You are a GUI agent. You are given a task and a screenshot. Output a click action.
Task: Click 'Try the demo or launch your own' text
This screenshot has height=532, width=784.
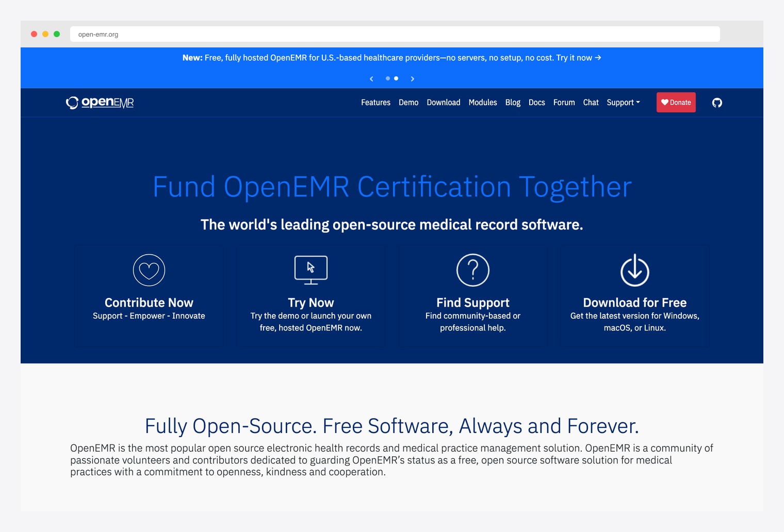pyautogui.click(x=311, y=316)
